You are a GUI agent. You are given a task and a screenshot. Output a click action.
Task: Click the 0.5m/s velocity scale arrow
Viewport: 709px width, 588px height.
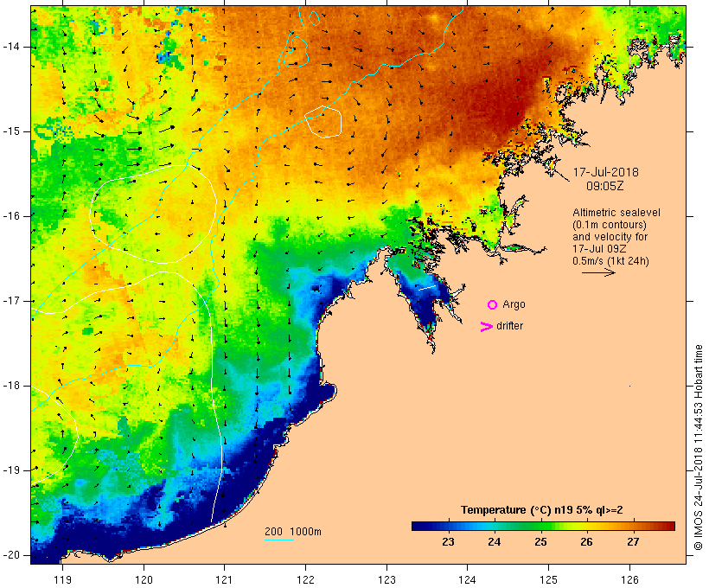[x=598, y=272]
